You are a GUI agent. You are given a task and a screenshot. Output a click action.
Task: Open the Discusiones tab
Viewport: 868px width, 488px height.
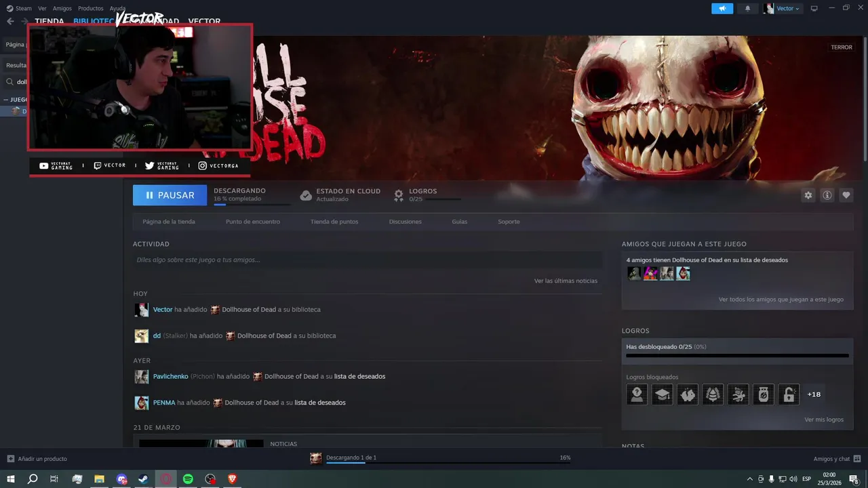coord(406,222)
